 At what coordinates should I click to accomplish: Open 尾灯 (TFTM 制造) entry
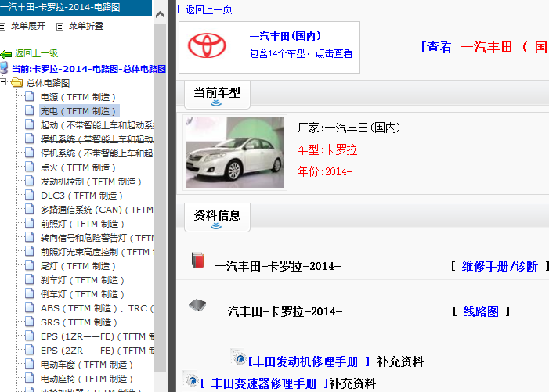tap(78, 266)
